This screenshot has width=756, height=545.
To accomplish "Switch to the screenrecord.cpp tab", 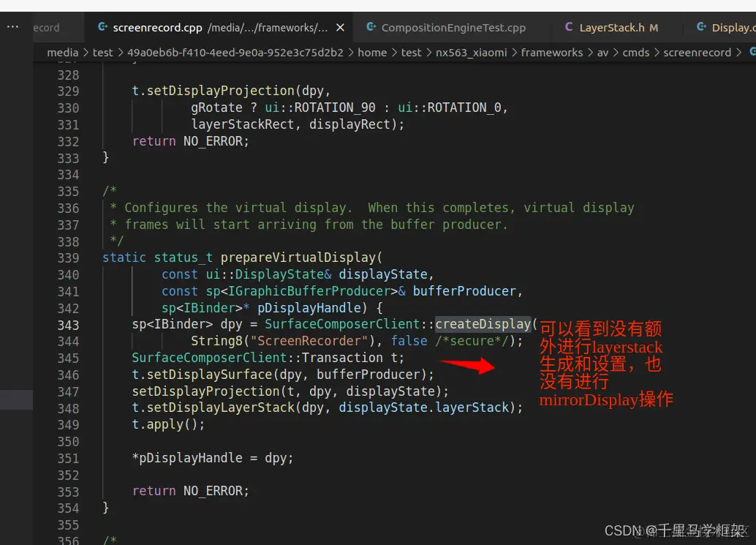I will [219, 28].
